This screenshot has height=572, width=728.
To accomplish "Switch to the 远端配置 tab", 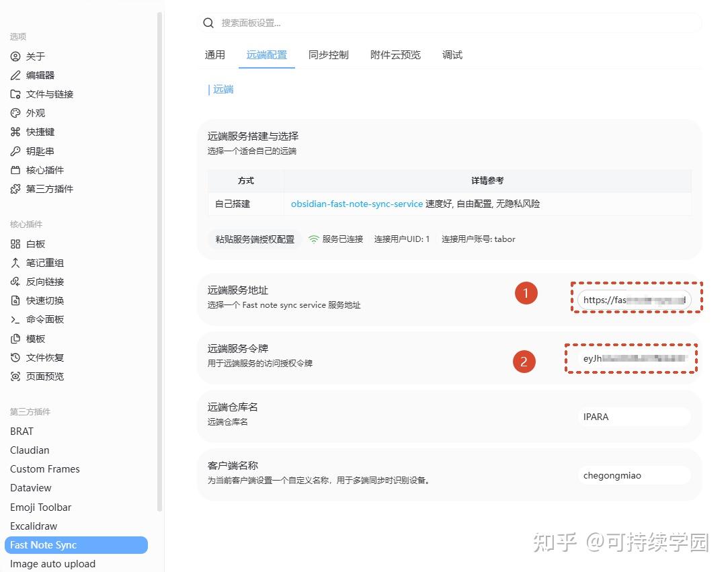I will tap(266, 55).
